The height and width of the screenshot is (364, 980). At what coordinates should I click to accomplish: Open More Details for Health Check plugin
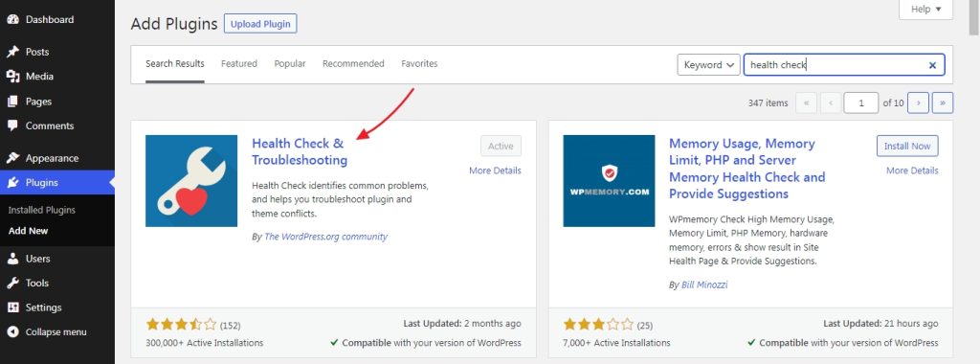(495, 171)
